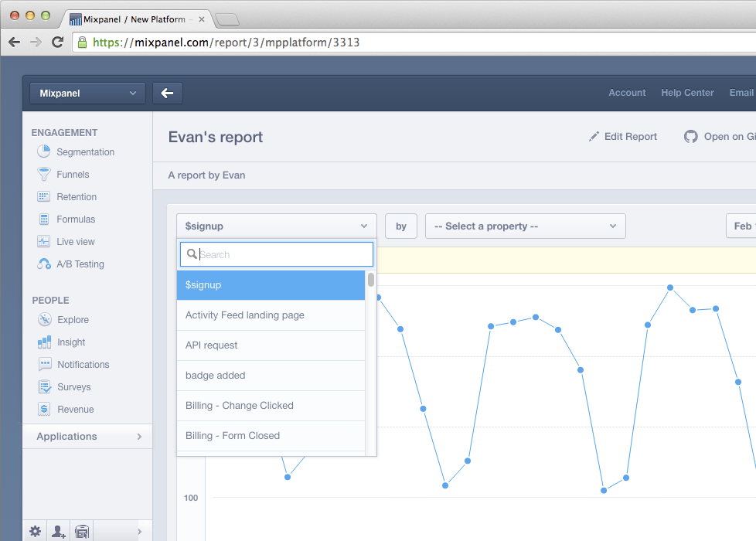Screen dimensions: 756x541
Task: Click the Revenue dollar icon
Action: click(x=44, y=410)
